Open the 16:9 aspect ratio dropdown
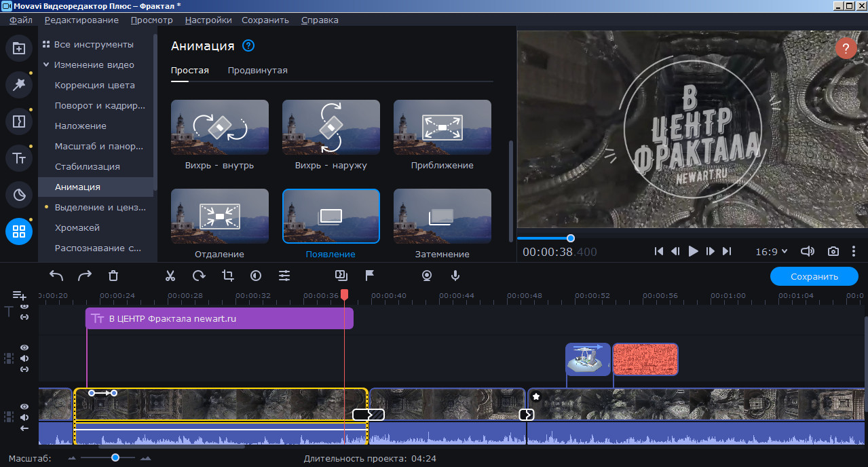This screenshot has width=868, height=467. click(x=772, y=251)
